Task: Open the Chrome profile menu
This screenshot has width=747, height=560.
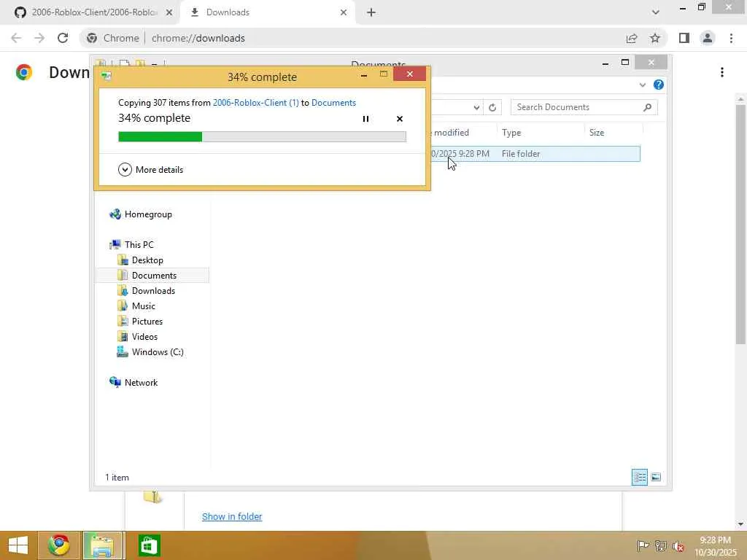Action: pyautogui.click(x=708, y=38)
